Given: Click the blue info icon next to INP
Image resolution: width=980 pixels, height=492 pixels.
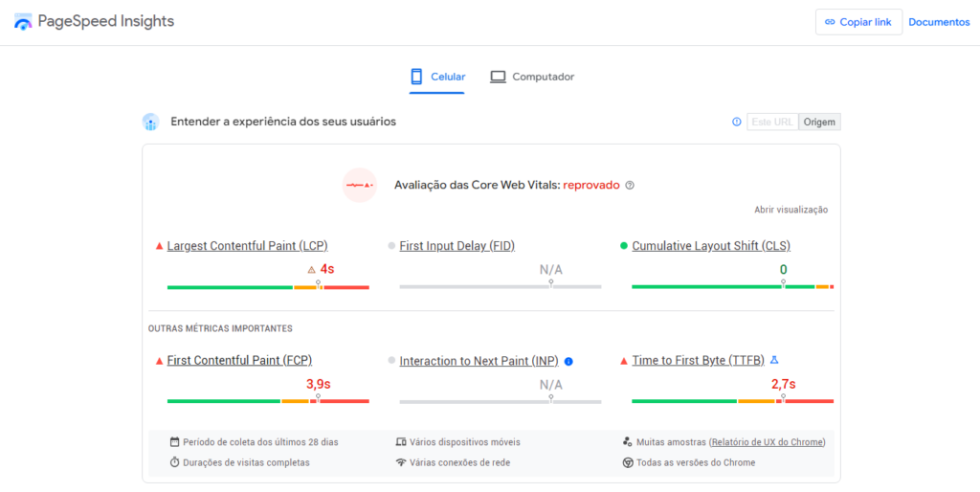Looking at the screenshot, I should [x=568, y=361].
